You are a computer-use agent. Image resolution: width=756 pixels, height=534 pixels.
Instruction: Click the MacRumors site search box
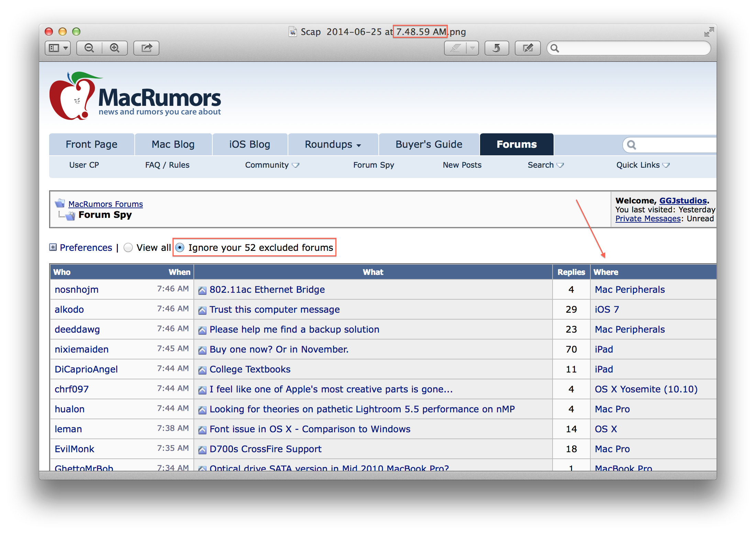[x=670, y=145]
